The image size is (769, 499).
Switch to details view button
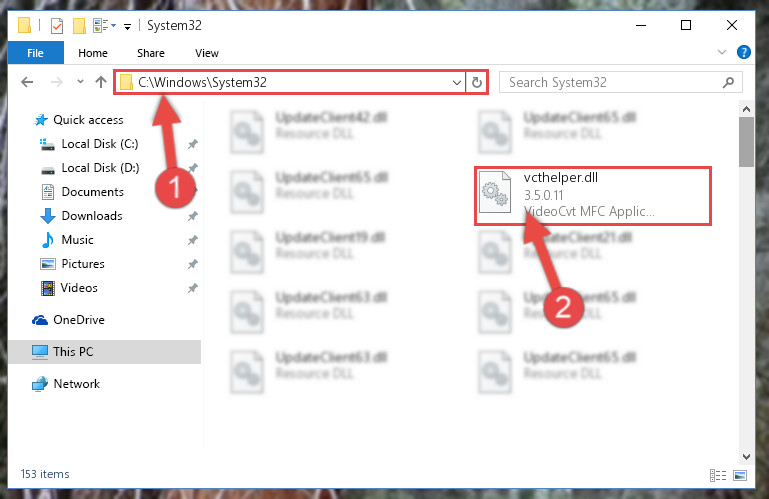pos(718,475)
